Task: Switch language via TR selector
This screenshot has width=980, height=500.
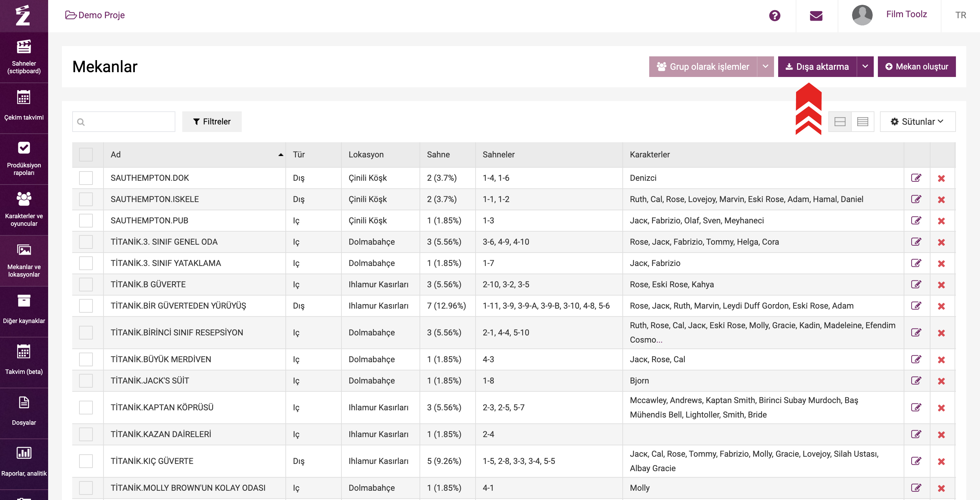Action: 961,15
